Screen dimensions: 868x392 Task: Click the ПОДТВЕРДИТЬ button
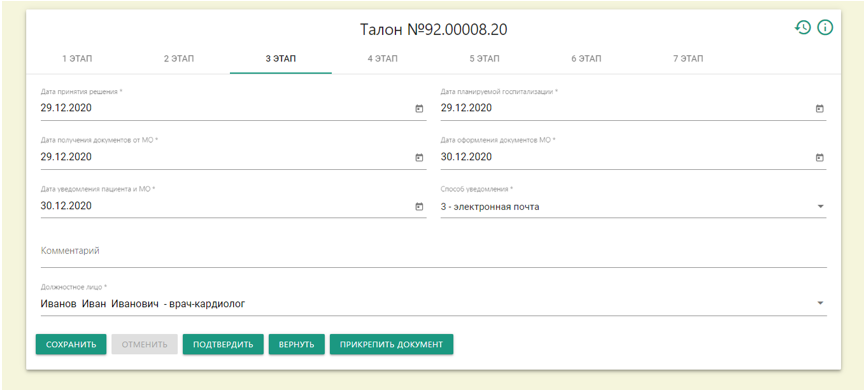tap(223, 344)
